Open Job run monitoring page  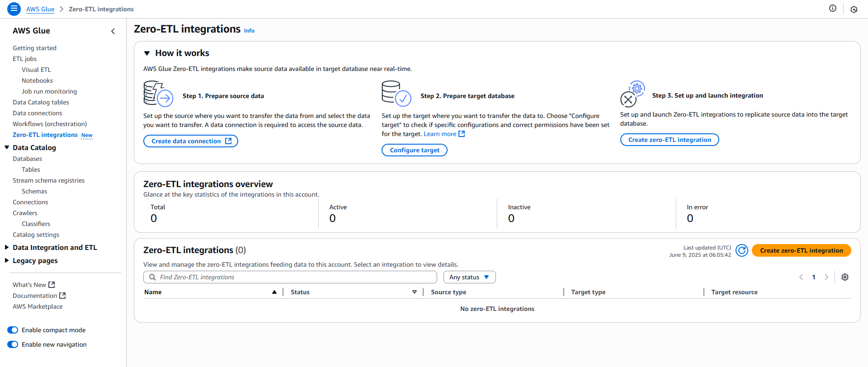tap(49, 91)
